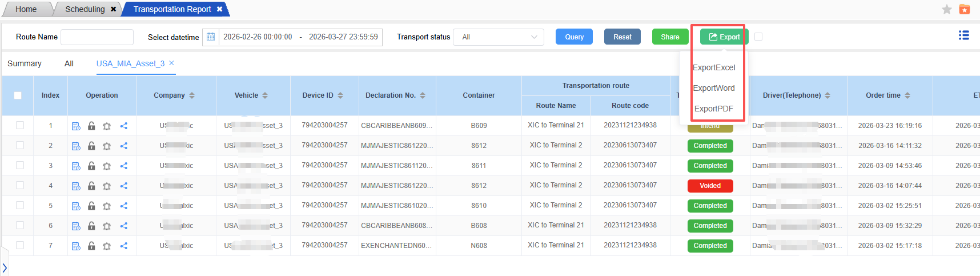The image size is (980, 276).
Task: Sort table by Order time column
Action: (x=907, y=95)
